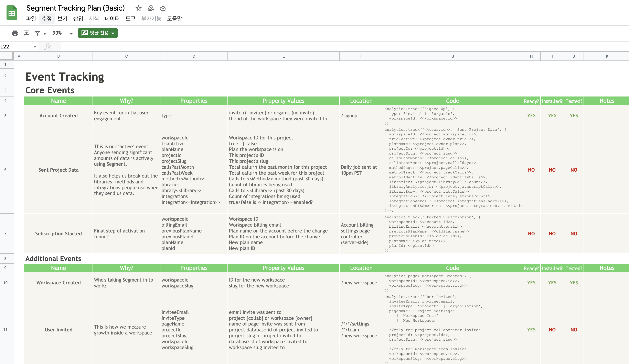Check the cloud save status icon
The width and height of the screenshot is (629, 364).
[163, 8]
